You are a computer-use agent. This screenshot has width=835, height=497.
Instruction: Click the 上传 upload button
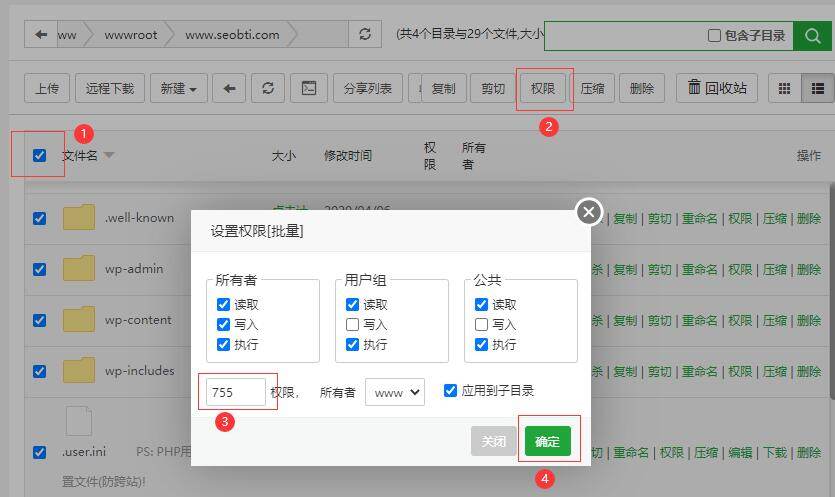47,88
